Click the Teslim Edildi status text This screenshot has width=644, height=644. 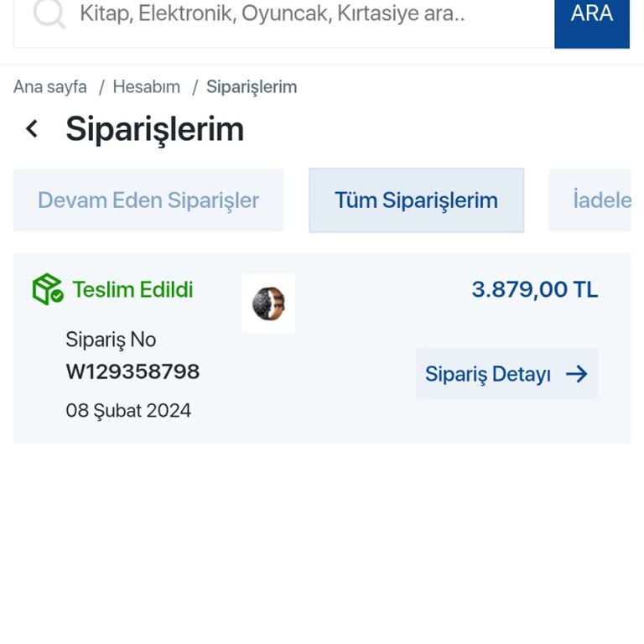[x=132, y=290]
